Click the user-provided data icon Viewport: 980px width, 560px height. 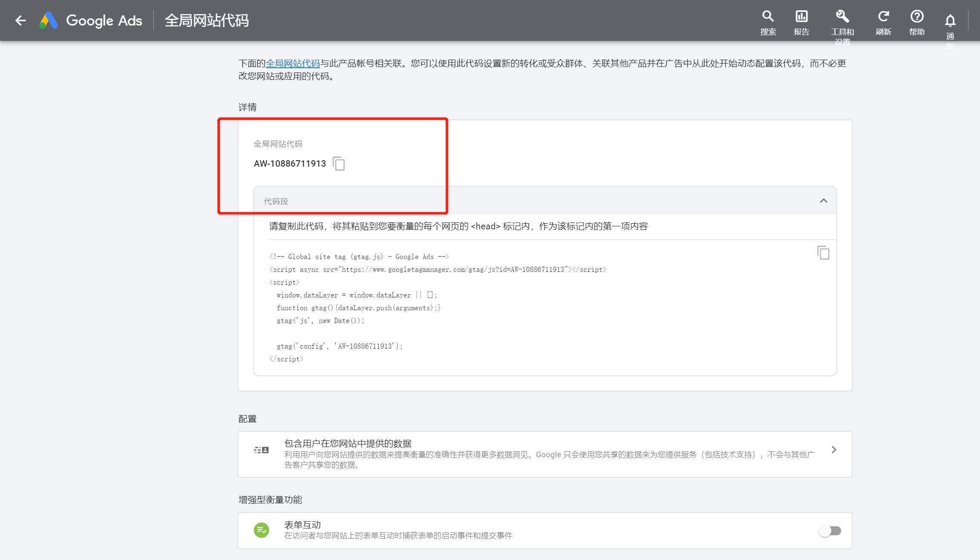pos(261,450)
